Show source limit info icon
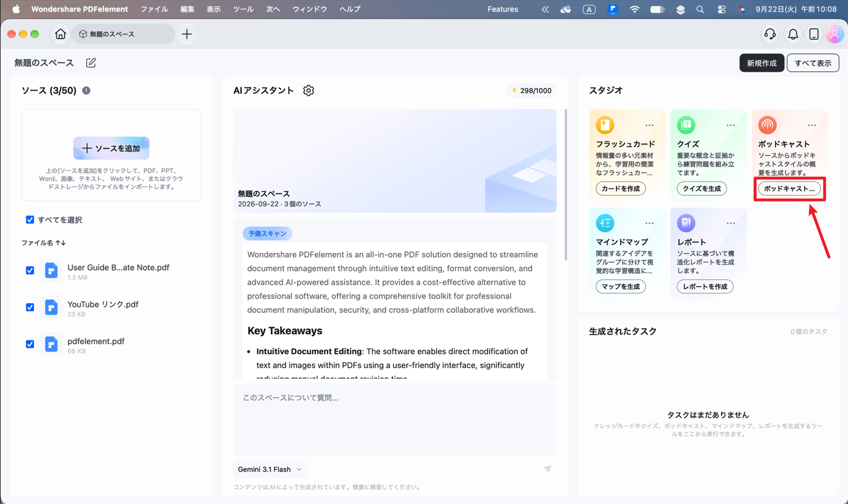The width and height of the screenshot is (848, 504). pyautogui.click(x=86, y=91)
